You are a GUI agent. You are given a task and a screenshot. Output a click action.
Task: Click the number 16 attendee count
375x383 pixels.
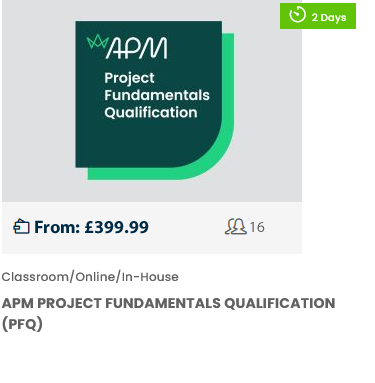[257, 227]
